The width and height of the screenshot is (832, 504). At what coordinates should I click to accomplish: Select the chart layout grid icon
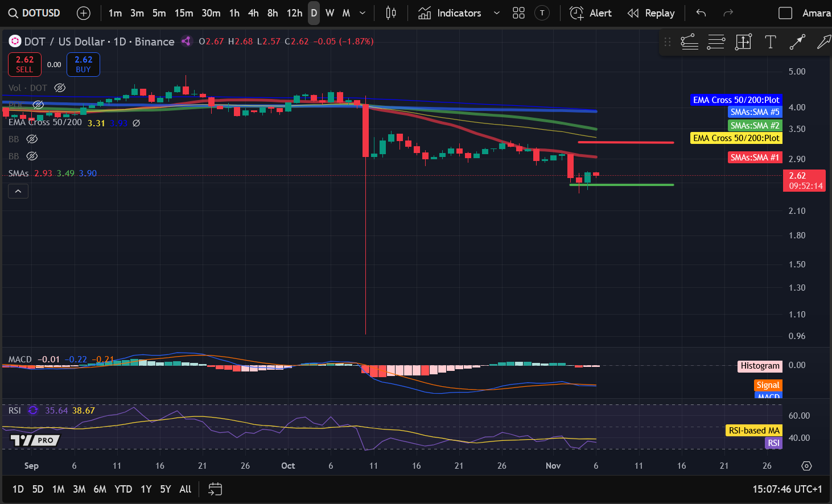(518, 13)
